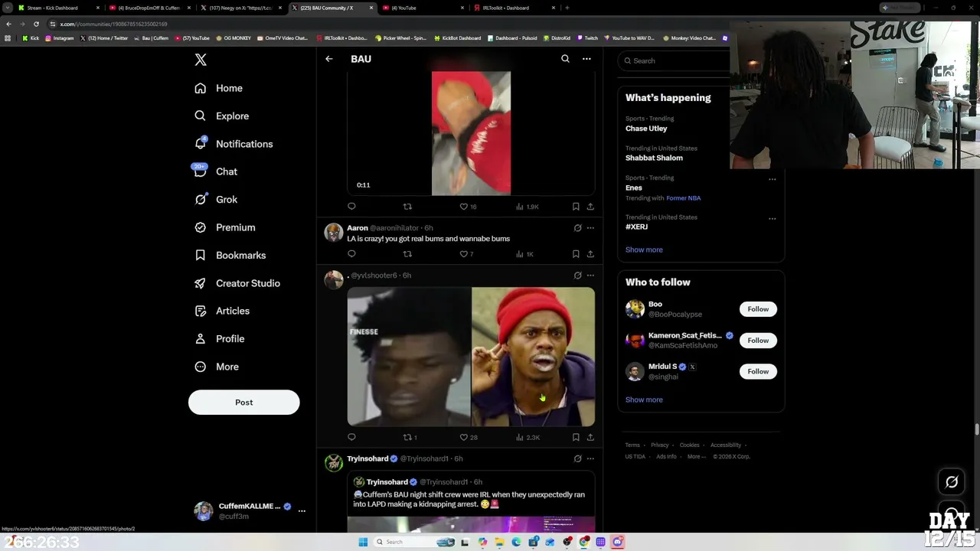
Task: Share the video post with 1.9K views
Action: pos(590,207)
